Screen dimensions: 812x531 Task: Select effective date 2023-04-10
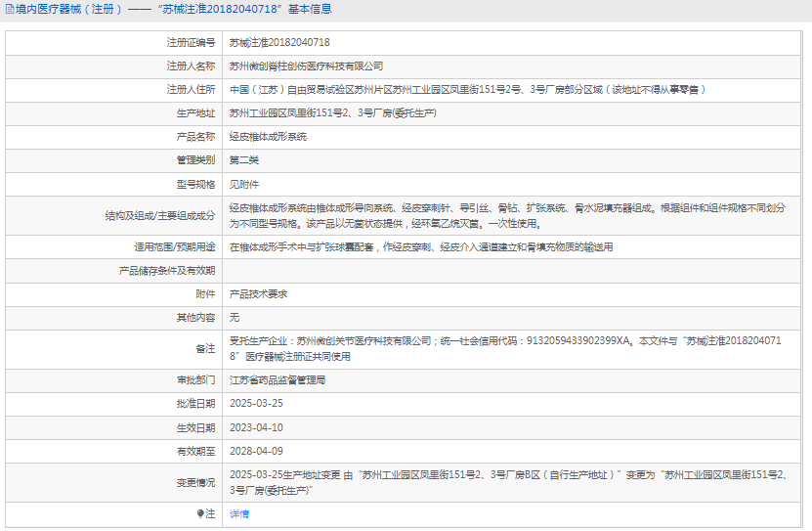(256, 428)
